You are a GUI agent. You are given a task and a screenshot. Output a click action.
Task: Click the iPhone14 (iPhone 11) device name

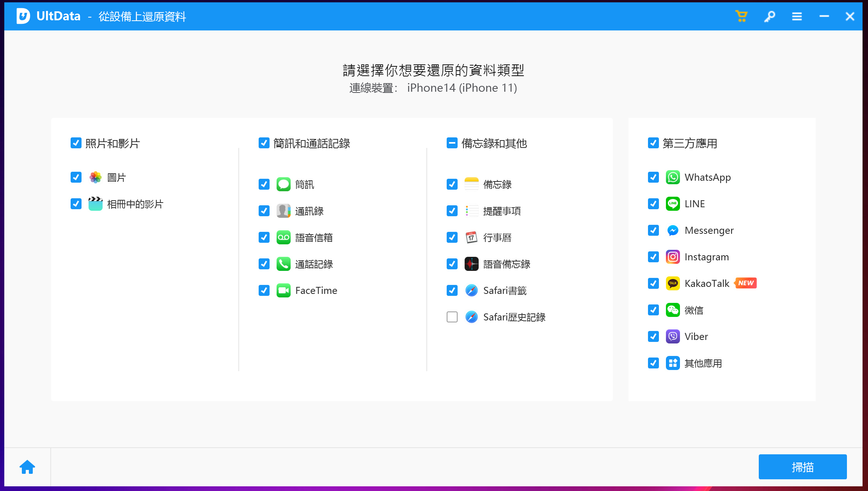click(x=462, y=88)
